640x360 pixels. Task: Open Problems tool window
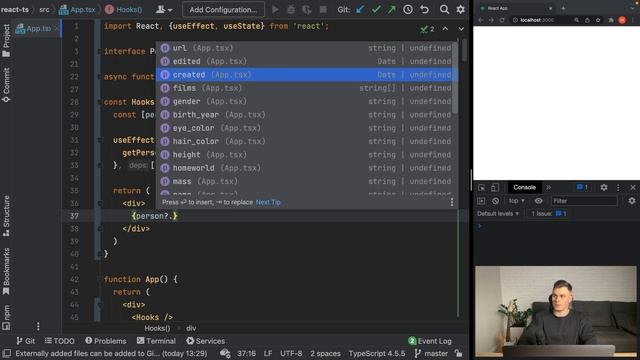106,341
